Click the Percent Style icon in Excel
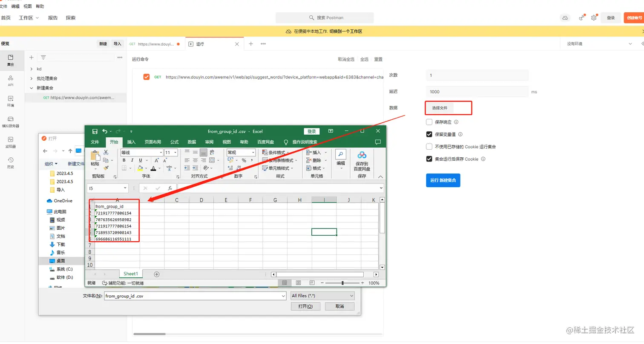644x344 pixels. [x=244, y=160]
